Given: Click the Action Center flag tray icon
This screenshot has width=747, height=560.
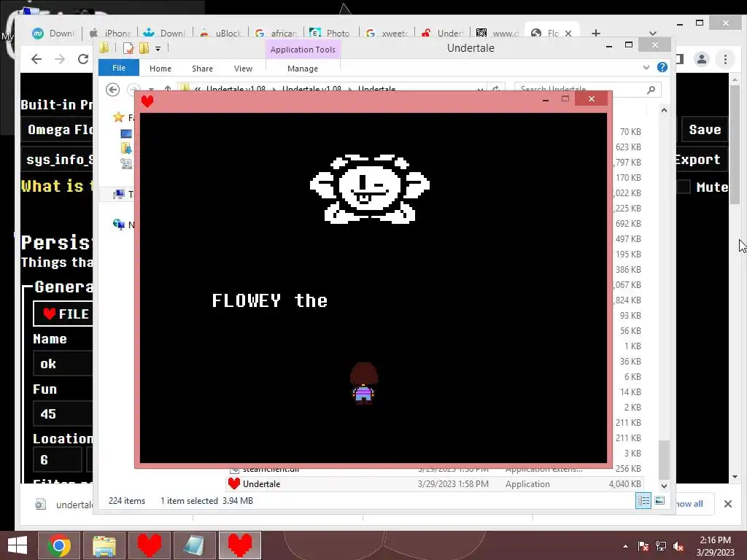Looking at the screenshot, I should (643, 546).
